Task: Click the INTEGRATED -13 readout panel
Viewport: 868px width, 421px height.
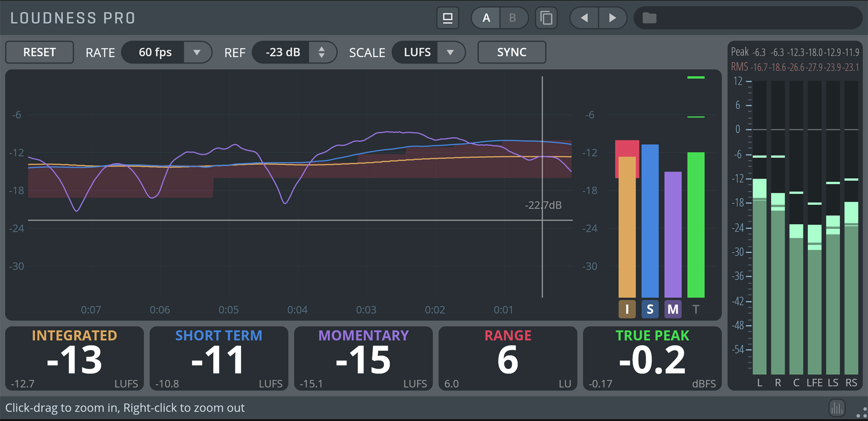Action: click(x=75, y=359)
